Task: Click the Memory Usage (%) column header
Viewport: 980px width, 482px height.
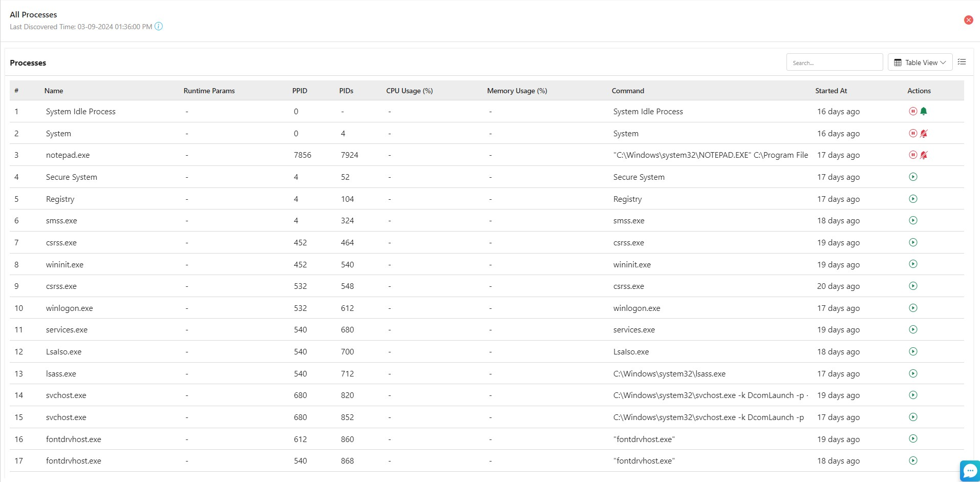Action: tap(517, 91)
